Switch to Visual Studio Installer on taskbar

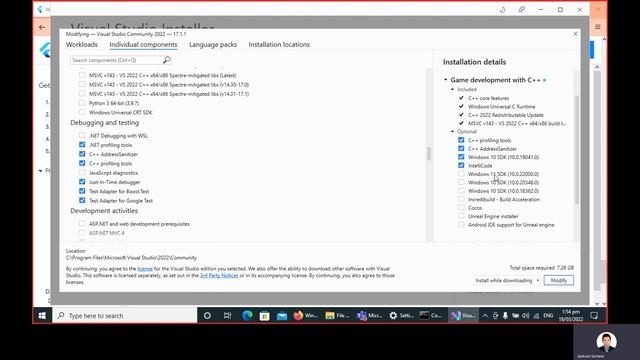464,316
